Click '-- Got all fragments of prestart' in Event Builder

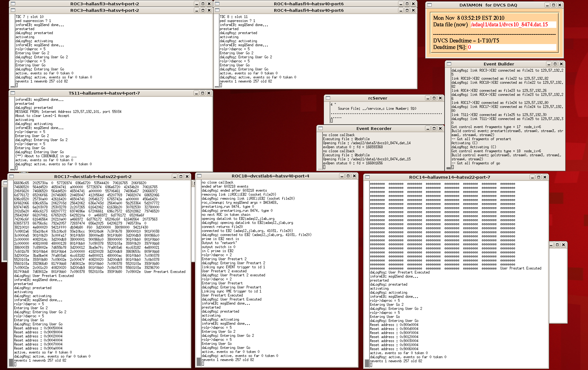481,139
